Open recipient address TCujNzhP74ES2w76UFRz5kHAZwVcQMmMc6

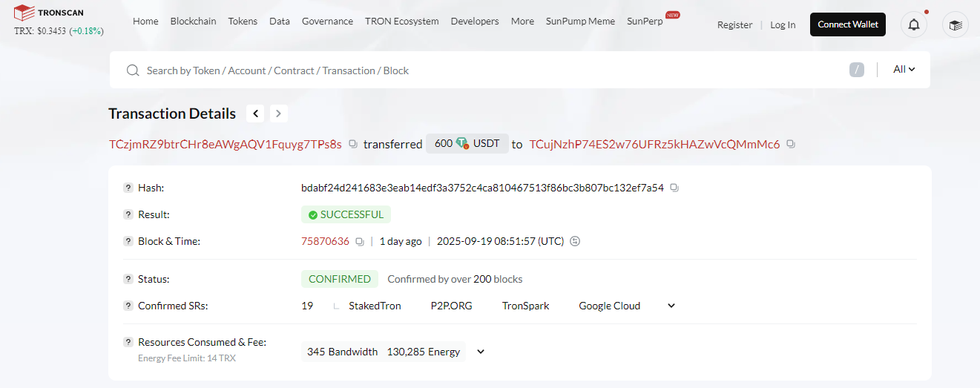tap(654, 144)
